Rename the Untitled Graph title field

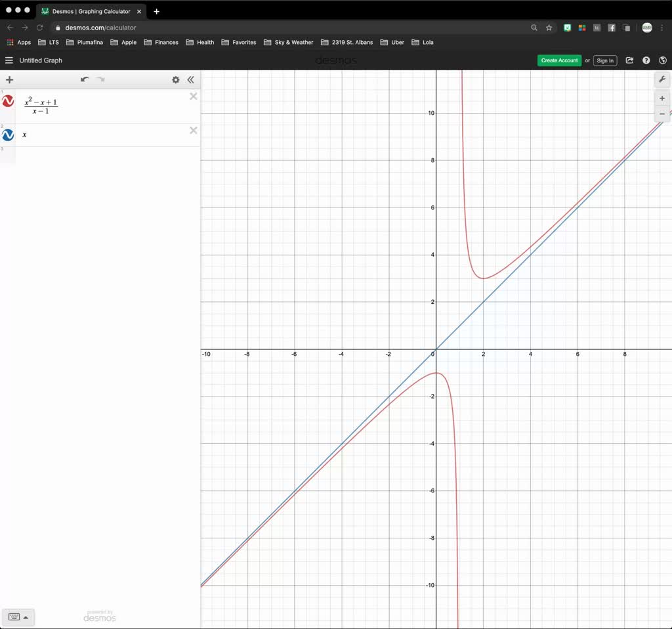point(40,60)
